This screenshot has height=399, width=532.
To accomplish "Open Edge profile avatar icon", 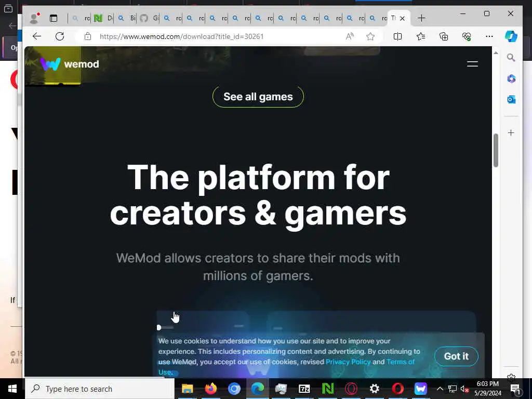I will pos(34,18).
